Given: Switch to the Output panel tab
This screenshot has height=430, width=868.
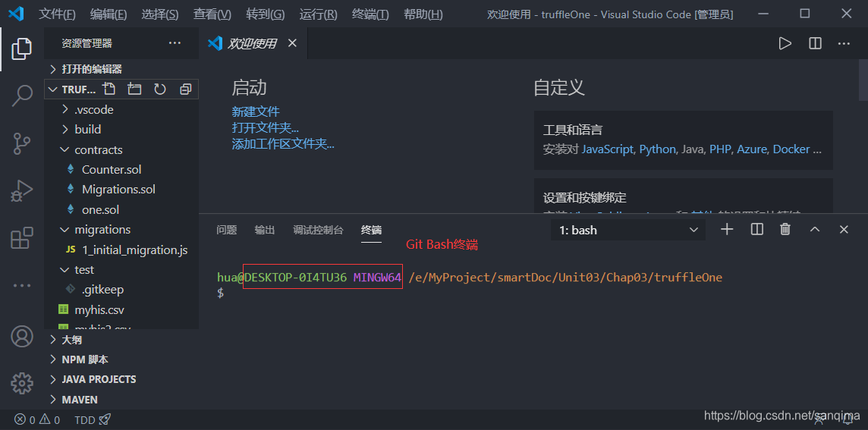Looking at the screenshot, I should pos(265,230).
